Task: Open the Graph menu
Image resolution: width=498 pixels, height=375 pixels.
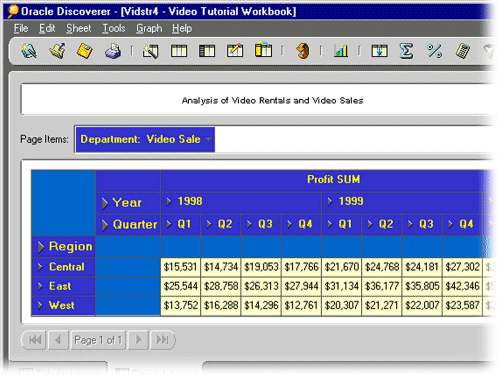Action: point(149,29)
